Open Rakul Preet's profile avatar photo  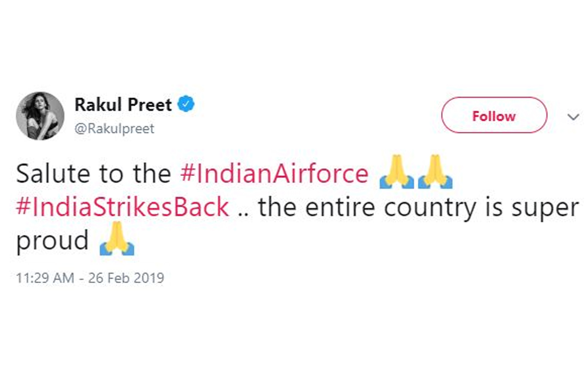point(40,116)
